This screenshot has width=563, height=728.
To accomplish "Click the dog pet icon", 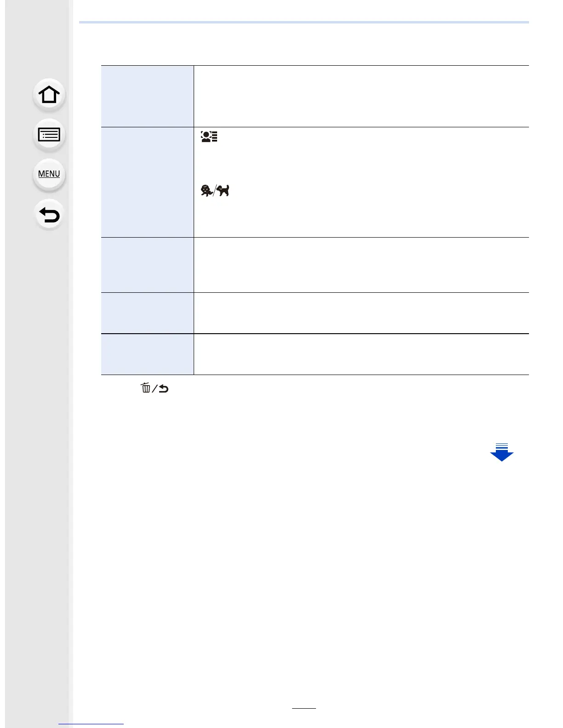I will 223,190.
